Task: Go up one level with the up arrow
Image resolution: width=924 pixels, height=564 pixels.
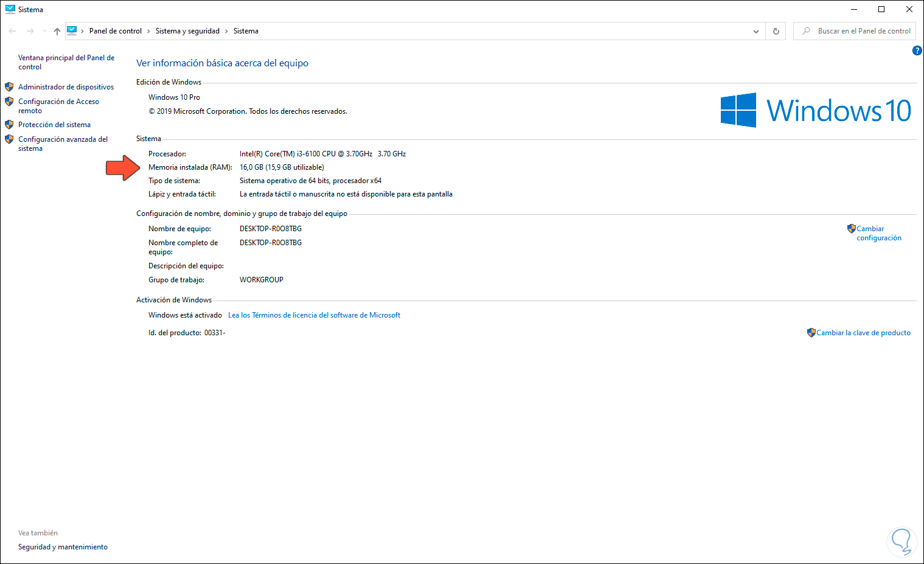Action: pos(57,31)
